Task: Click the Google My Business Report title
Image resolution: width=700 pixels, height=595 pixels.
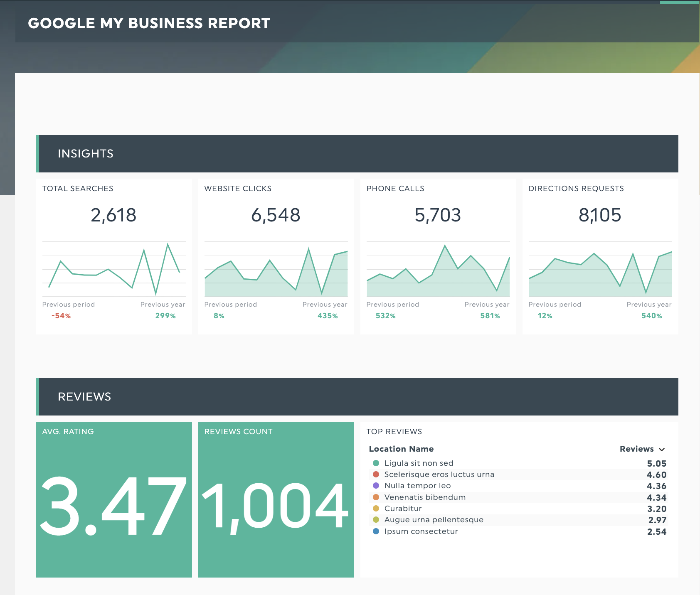Action: (149, 23)
